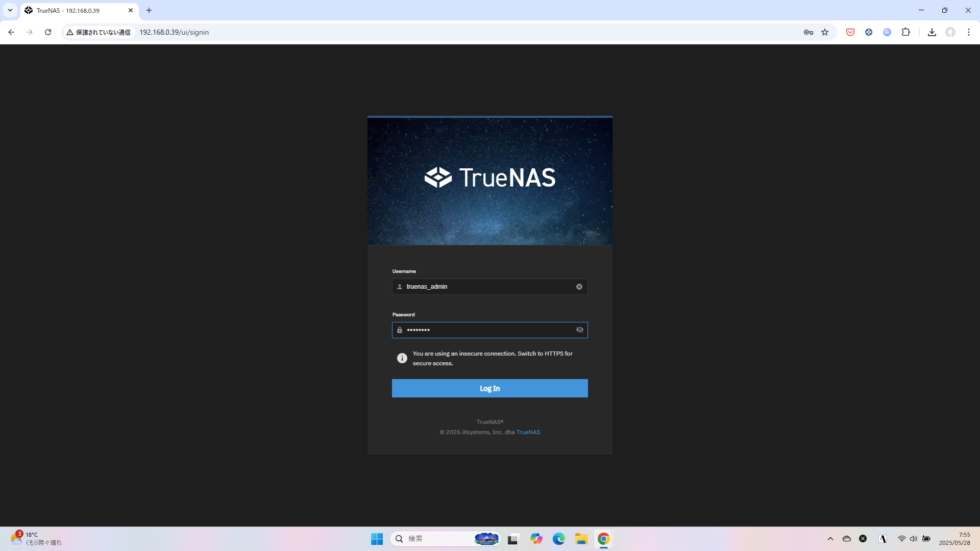Open the Extensions puzzle icon
The image size is (980, 551).
[905, 32]
